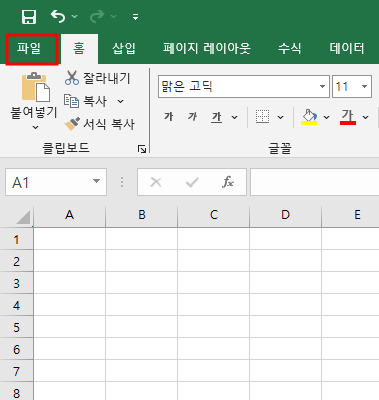Open the Name Box dropdown arrow
Image resolution: width=379 pixels, height=400 pixels.
tap(96, 181)
